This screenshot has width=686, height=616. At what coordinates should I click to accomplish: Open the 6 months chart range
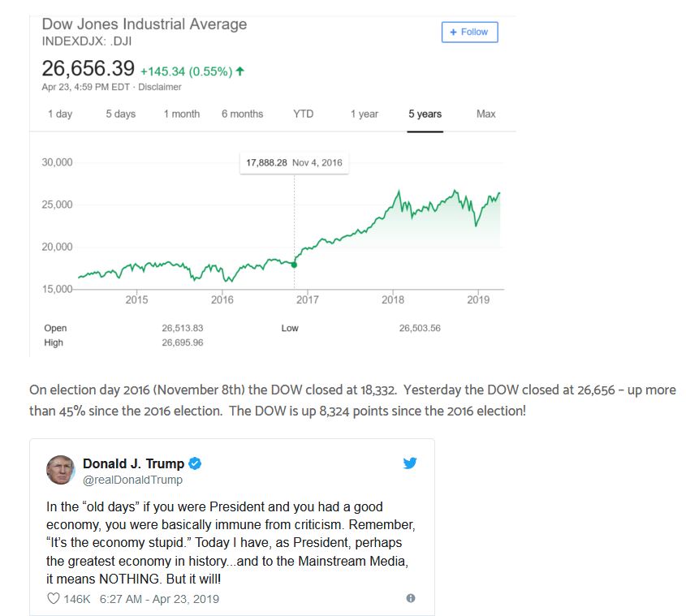click(x=243, y=114)
